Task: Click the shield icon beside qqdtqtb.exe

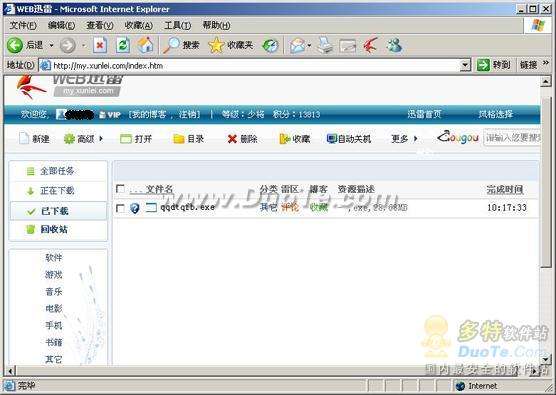Action: click(135, 208)
